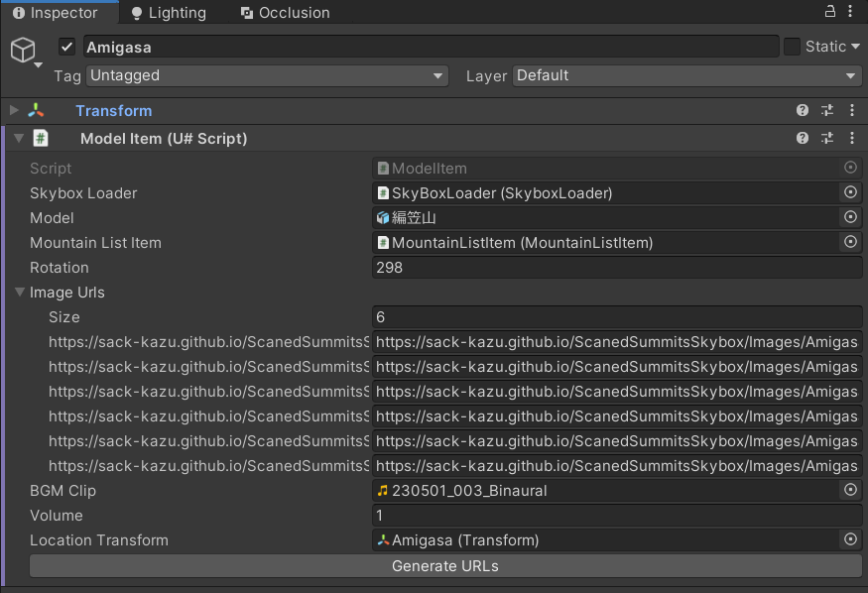Open the Tag dropdown set to Untagged
868x593 pixels.
tap(267, 75)
